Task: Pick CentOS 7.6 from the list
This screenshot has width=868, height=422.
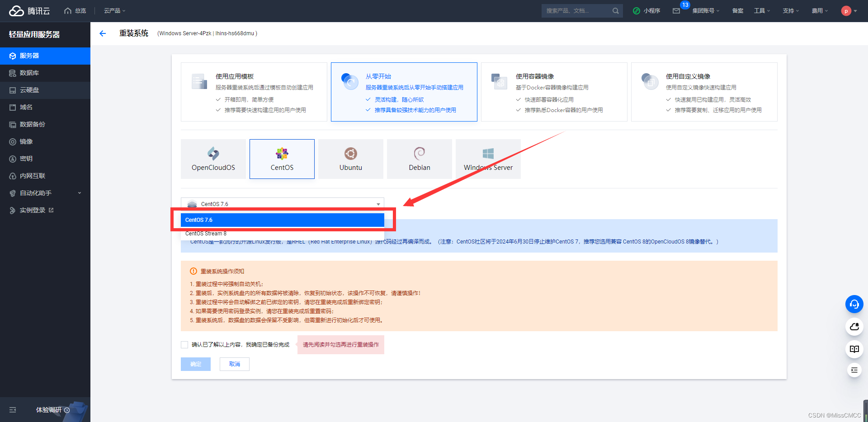Action: coord(283,220)
